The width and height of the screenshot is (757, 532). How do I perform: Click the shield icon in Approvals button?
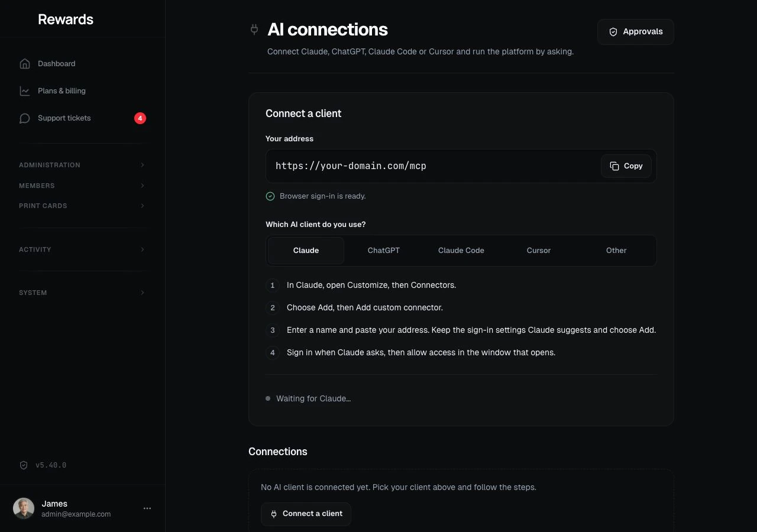tap(613, 32)
